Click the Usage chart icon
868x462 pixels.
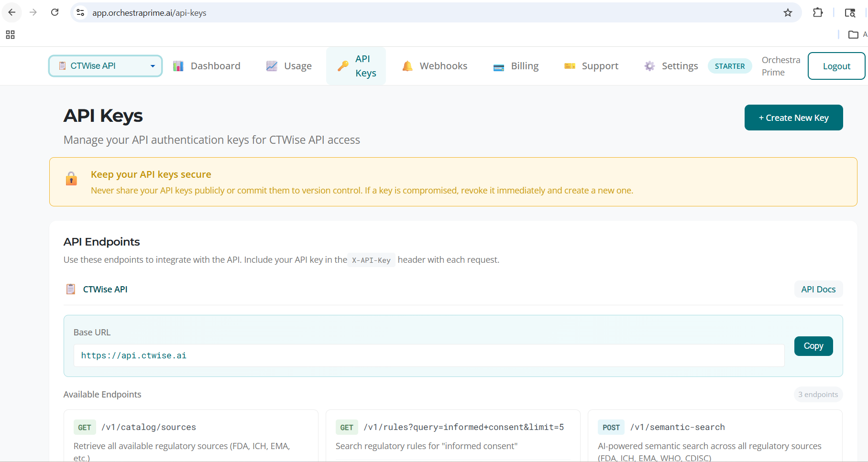(x=272, y=65)
